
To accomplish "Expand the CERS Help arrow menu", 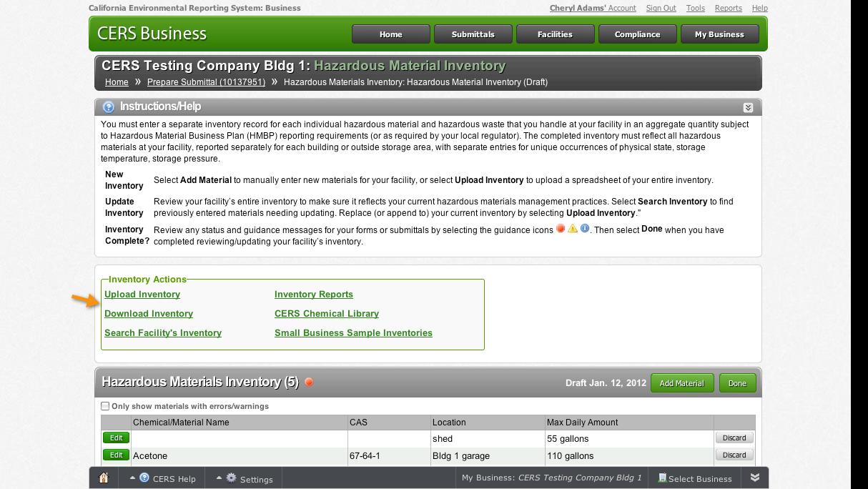I will point(133,478).
